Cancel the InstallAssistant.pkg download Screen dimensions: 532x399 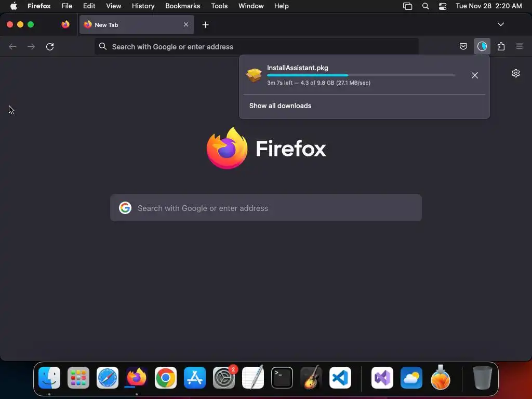coord(474,75)
